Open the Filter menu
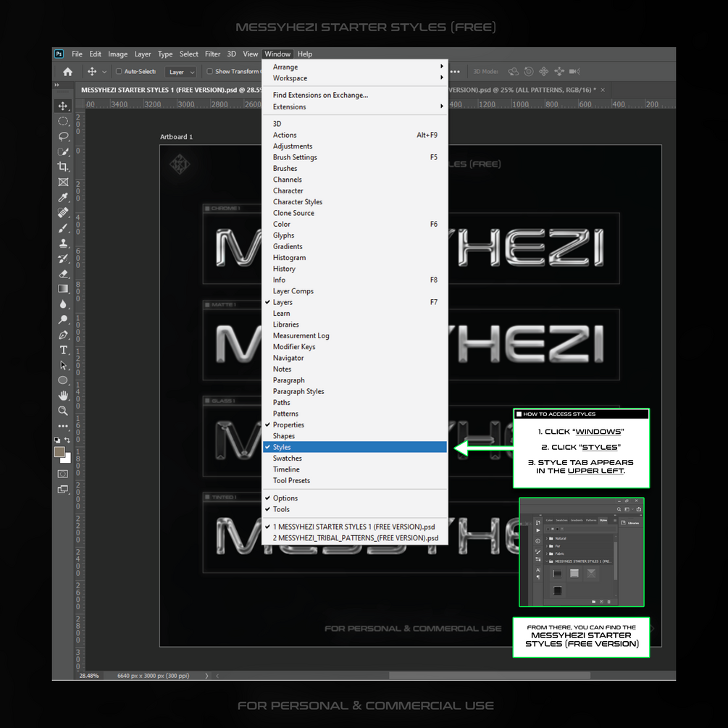 [x=213, y=54]
